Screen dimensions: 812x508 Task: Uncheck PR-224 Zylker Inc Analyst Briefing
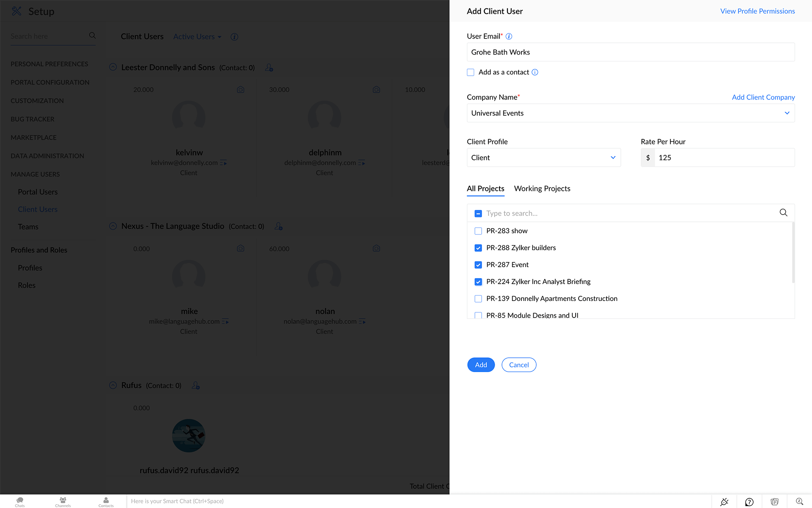[x=478, y=282]
